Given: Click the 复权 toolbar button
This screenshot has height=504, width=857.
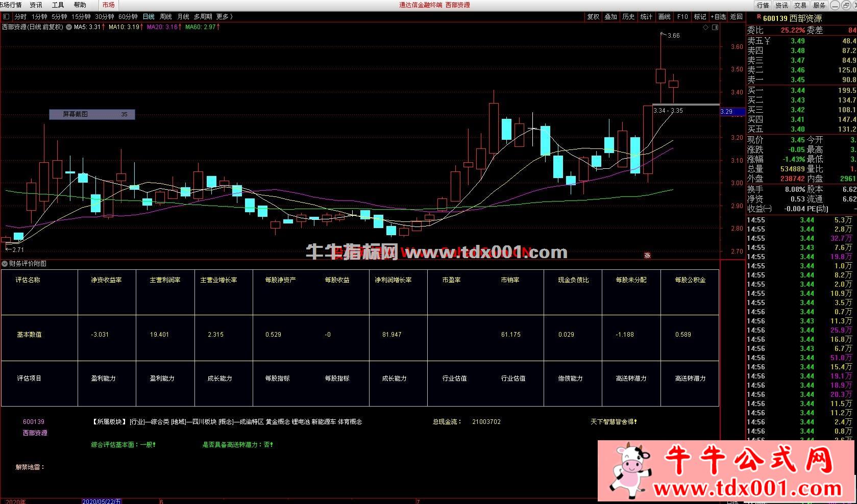Looking at the screenshot, I should 593,17.
